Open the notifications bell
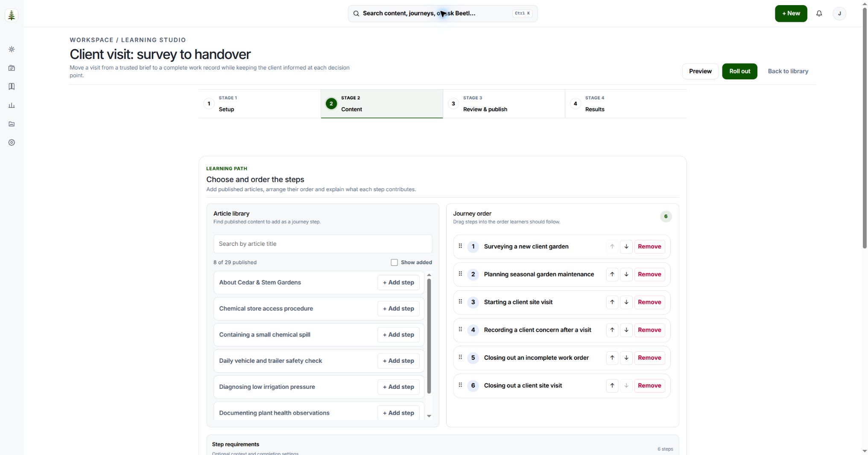Screen dimensions: 868x455 tap(819, 14)
